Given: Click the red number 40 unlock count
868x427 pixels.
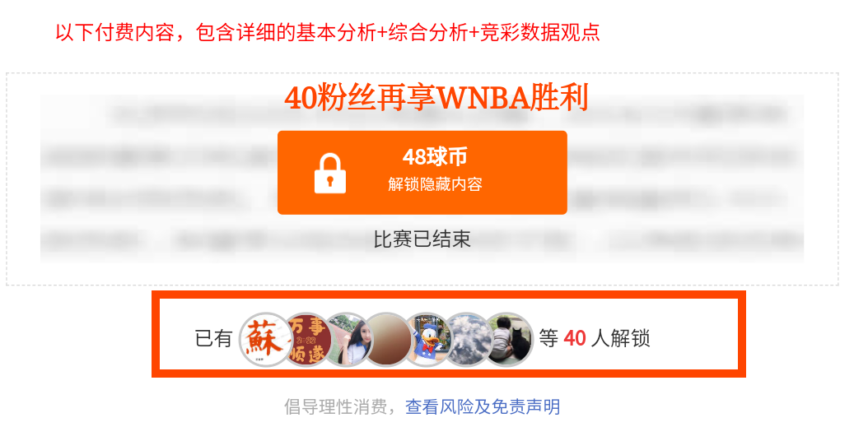Looking at the screenshot, I should coord(575,338).
